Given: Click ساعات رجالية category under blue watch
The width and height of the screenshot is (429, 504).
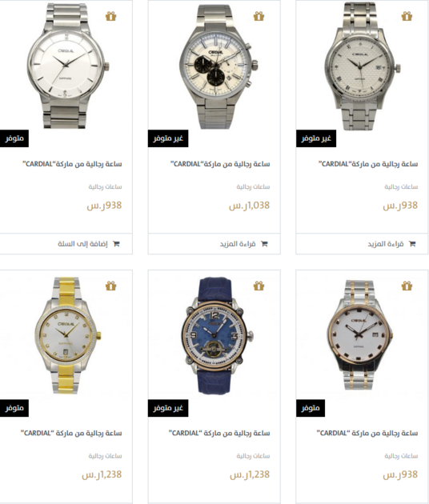Looking at the screenshot, I should pyautogui.click(x=253, y=456).
